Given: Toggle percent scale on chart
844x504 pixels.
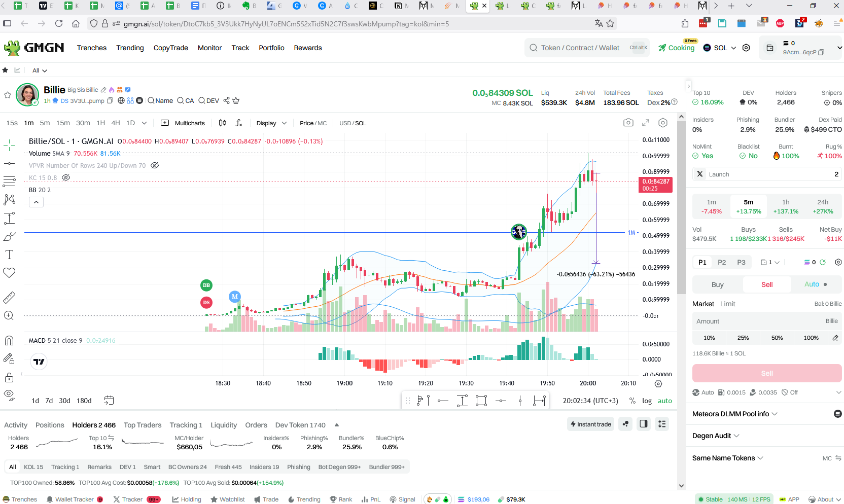Looking at the screenshot, I should (632, 401).
